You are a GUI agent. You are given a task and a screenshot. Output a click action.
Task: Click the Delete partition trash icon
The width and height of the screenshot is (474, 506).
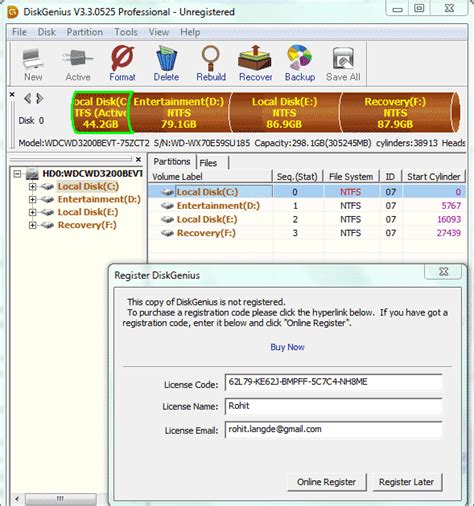click(x=166, y=64)
